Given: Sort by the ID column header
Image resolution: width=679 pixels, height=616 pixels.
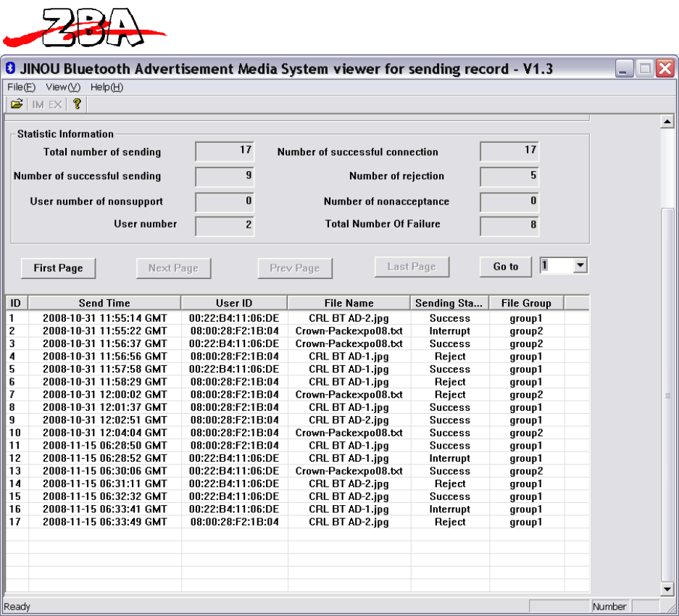Looking at the screenshot, I should pos(17,303).
